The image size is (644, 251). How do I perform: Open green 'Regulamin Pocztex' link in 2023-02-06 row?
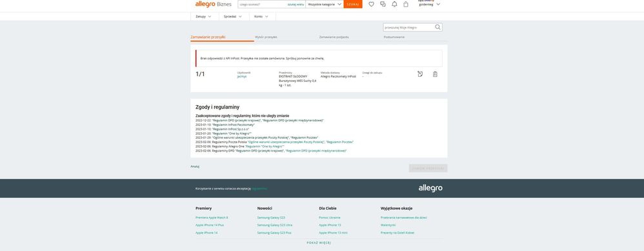click(x=339, y=142)
